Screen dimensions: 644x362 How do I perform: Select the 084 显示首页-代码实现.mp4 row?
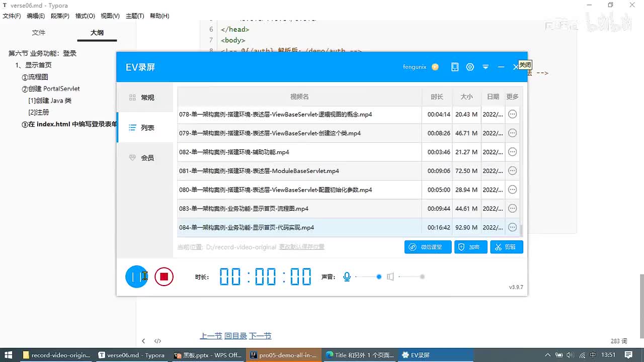point(348,227)
